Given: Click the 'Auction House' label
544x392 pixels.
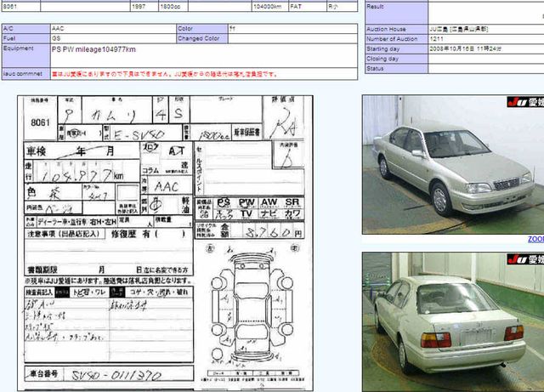Looking at the screenshot, I should (386, 29).
